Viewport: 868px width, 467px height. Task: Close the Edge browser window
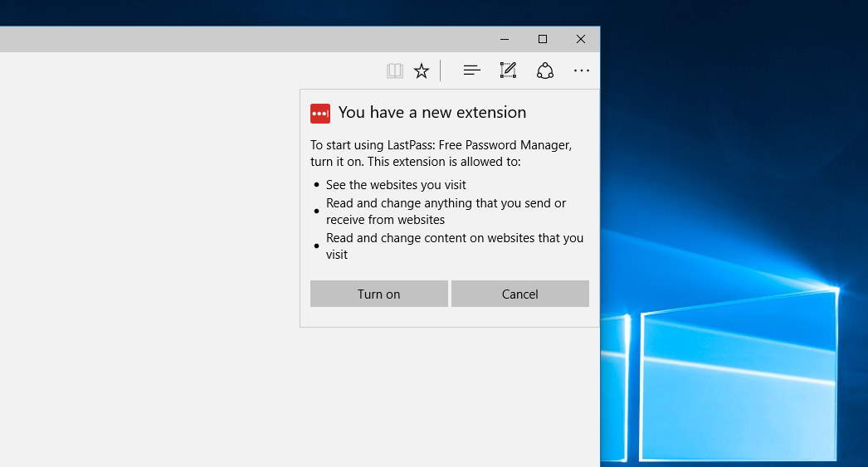(x=581, y=39)
